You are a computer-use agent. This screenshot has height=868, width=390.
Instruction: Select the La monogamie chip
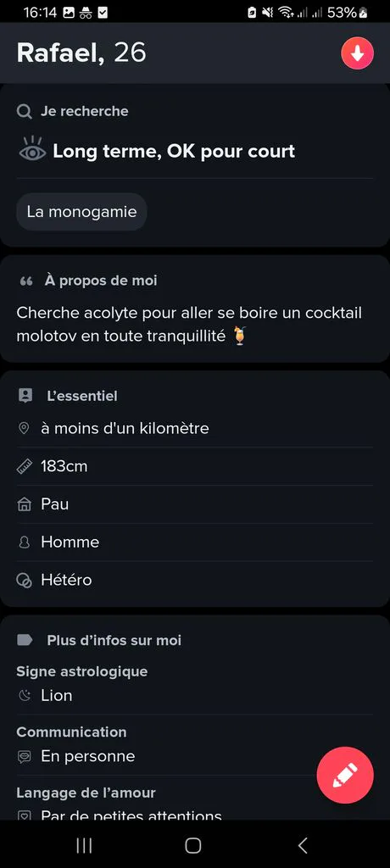point(81,211)
